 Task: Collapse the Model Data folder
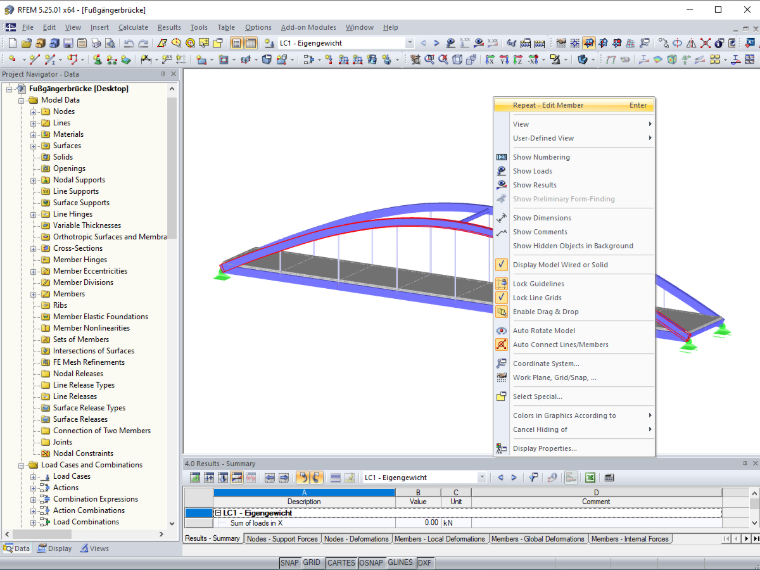tap(21, 101)
